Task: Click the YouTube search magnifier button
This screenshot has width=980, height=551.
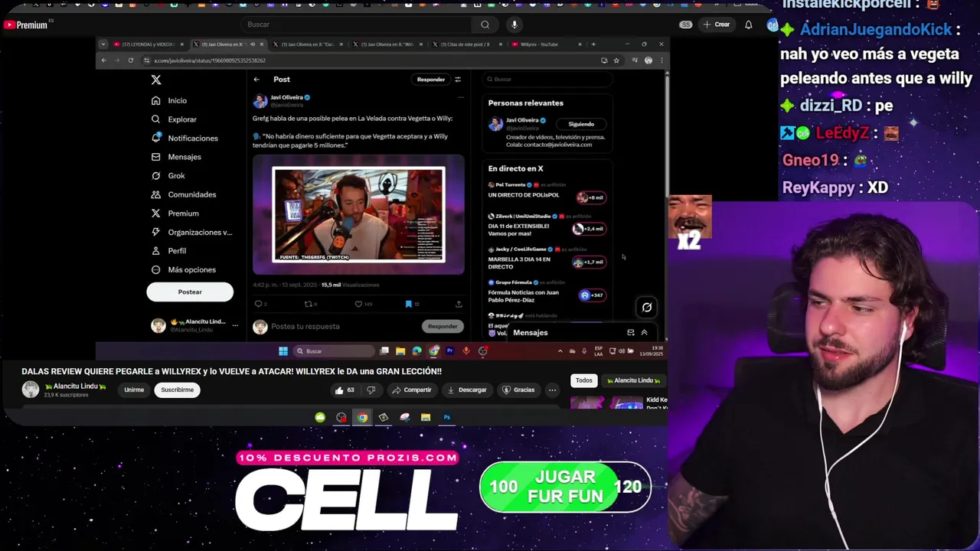Action: pyautogui.click(x=485, y=24)
